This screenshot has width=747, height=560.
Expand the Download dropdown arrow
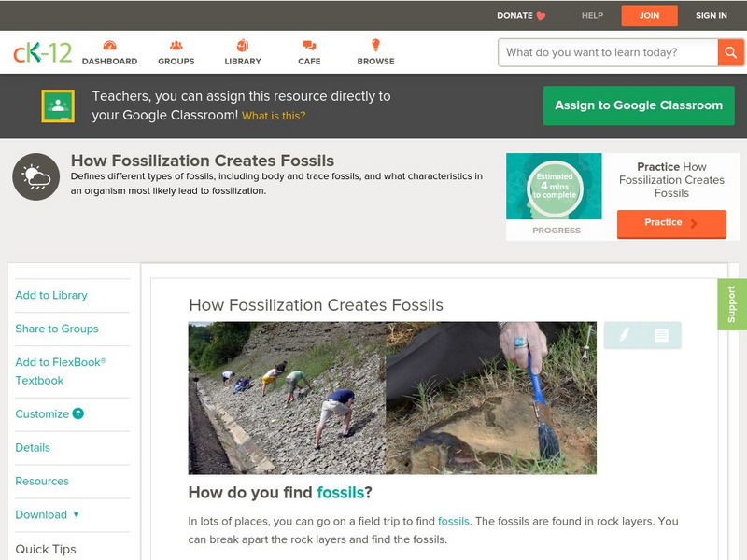tap(76, 514)
